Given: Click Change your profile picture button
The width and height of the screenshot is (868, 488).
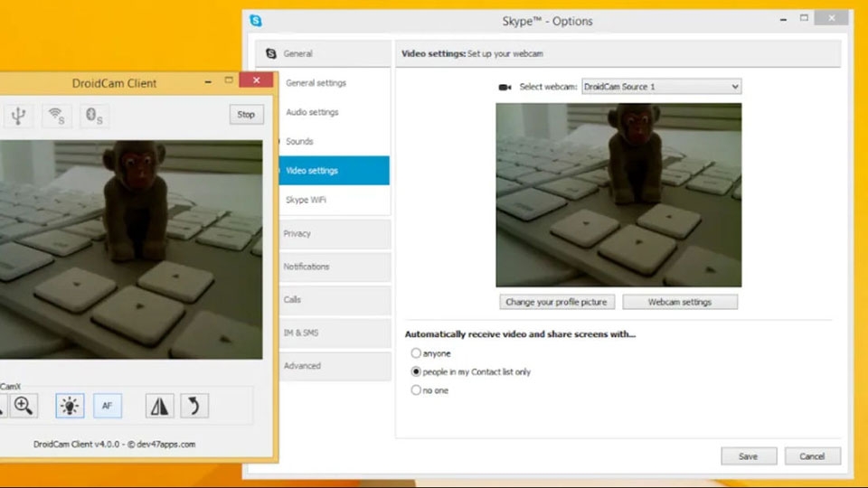Looking at the screenshot, I should pos(557,302).
